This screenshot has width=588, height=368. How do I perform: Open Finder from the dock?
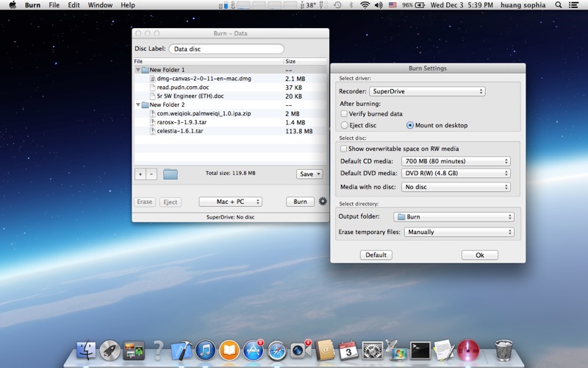pos(86,350)
